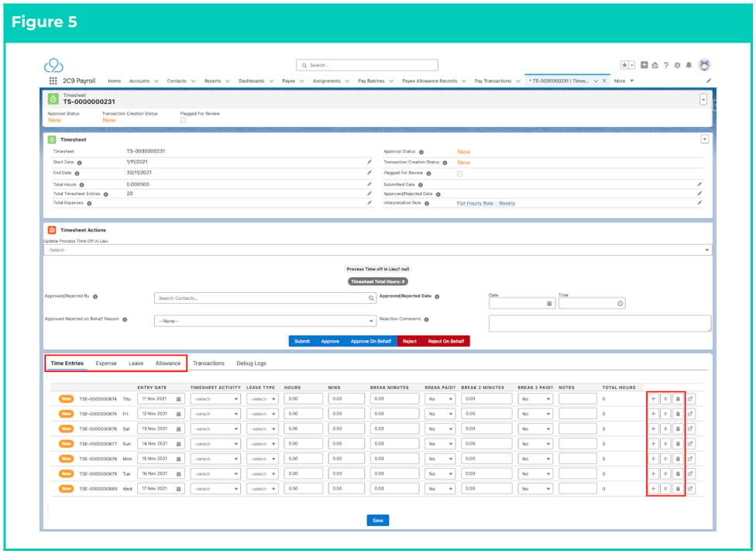Open the Pay Batches navigation item
Viewport: 756px width, 554px height.
(x=371, y=81)
